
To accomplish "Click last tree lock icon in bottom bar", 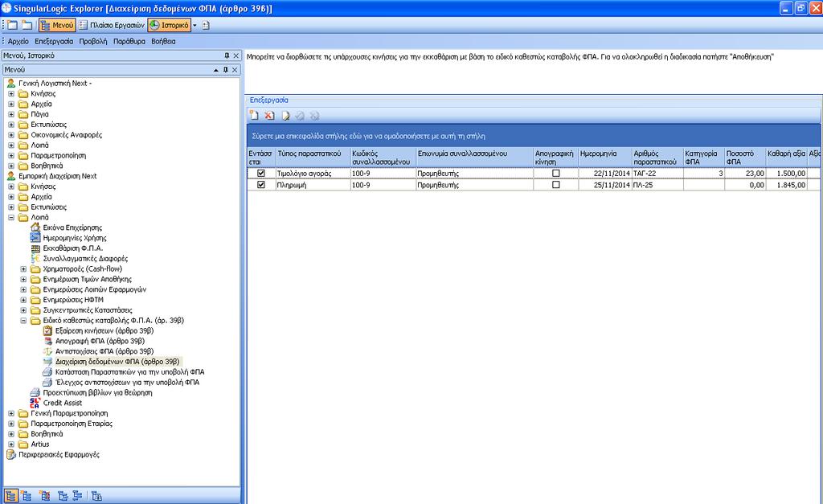I will 96,496.
